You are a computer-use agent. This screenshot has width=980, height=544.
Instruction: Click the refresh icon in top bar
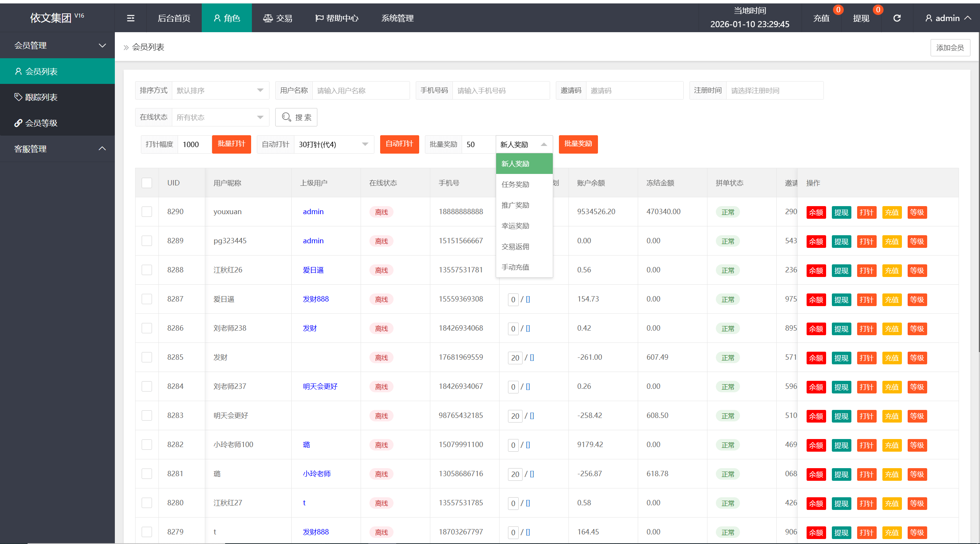click(897, 18)
